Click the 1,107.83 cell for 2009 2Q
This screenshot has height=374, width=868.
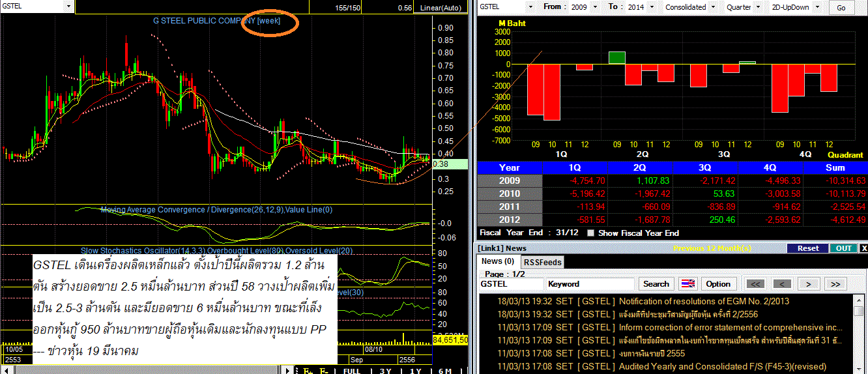coord(640,180)
